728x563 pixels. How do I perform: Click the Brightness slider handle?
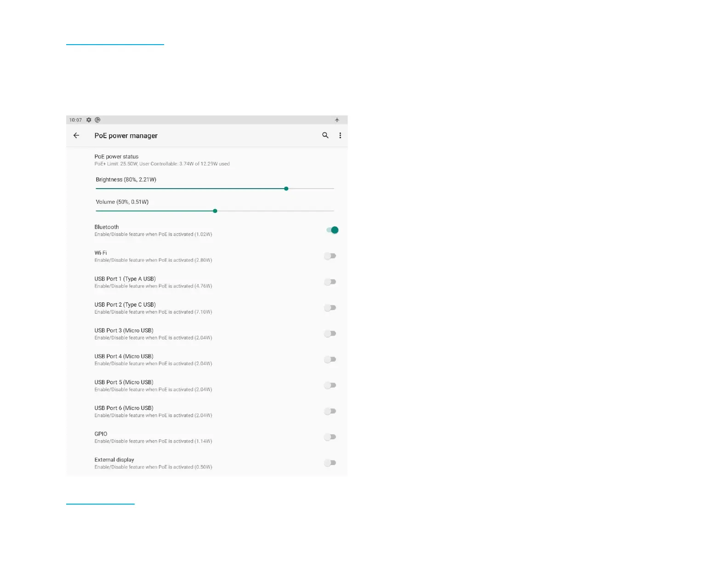click(x=286, y=189)
